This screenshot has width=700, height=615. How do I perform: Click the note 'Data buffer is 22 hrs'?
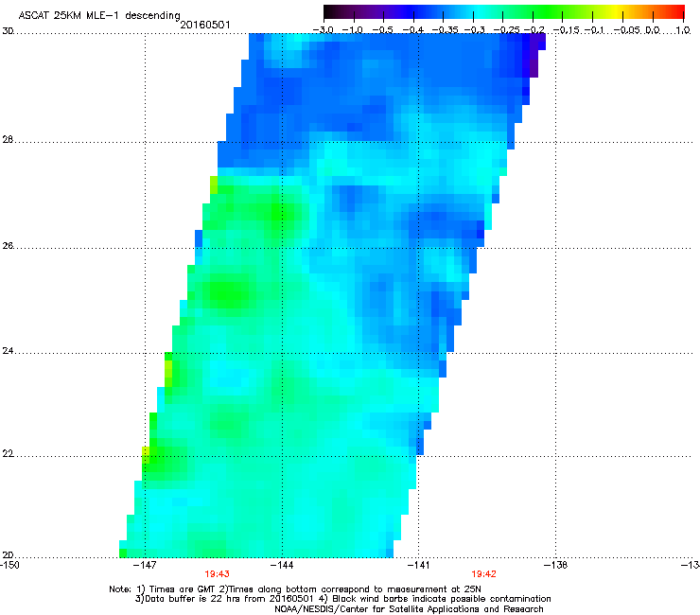point(342,599)
